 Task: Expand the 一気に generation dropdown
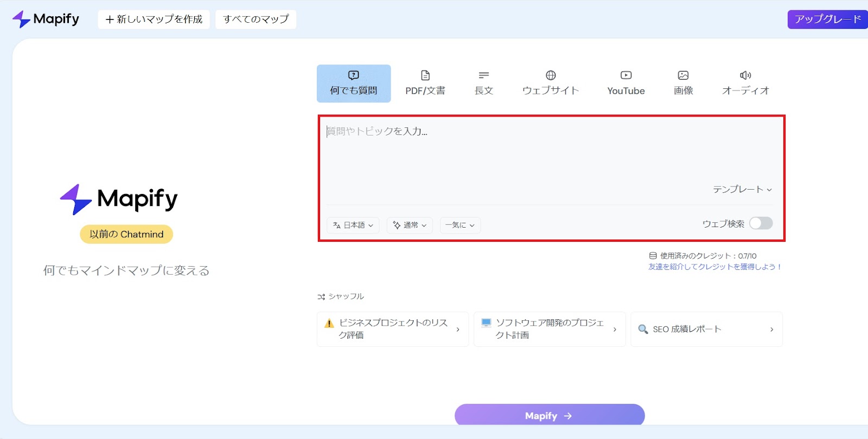(460, 225)
